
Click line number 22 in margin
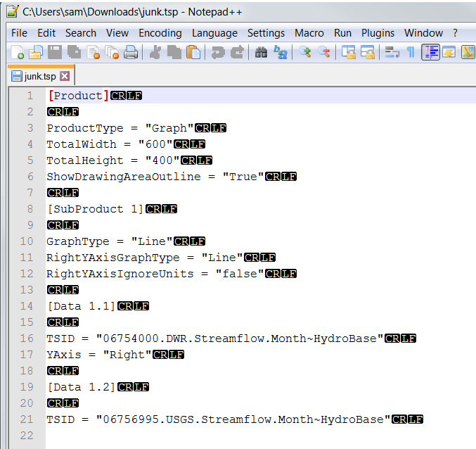(27, 436)
